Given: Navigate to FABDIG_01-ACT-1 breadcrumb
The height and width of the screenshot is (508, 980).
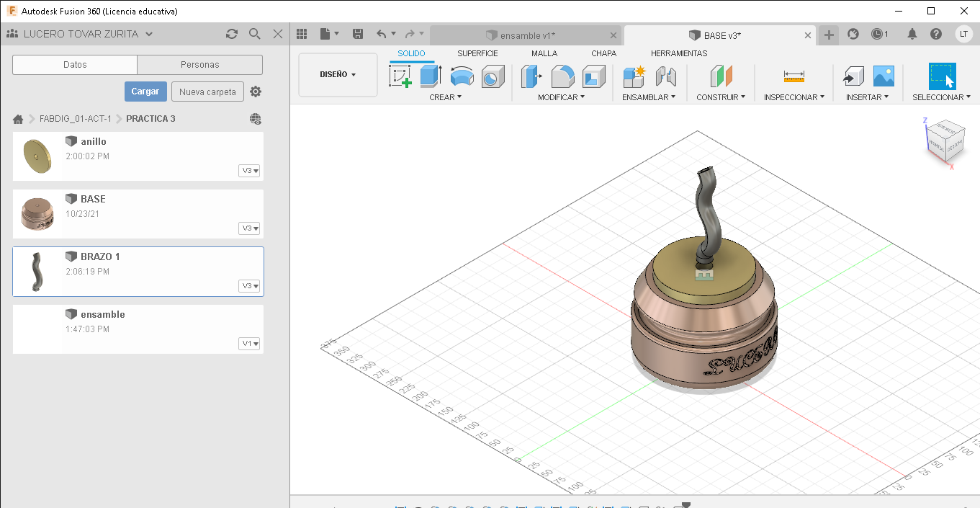Looking at the screenshot, I should tap(76, 119).
